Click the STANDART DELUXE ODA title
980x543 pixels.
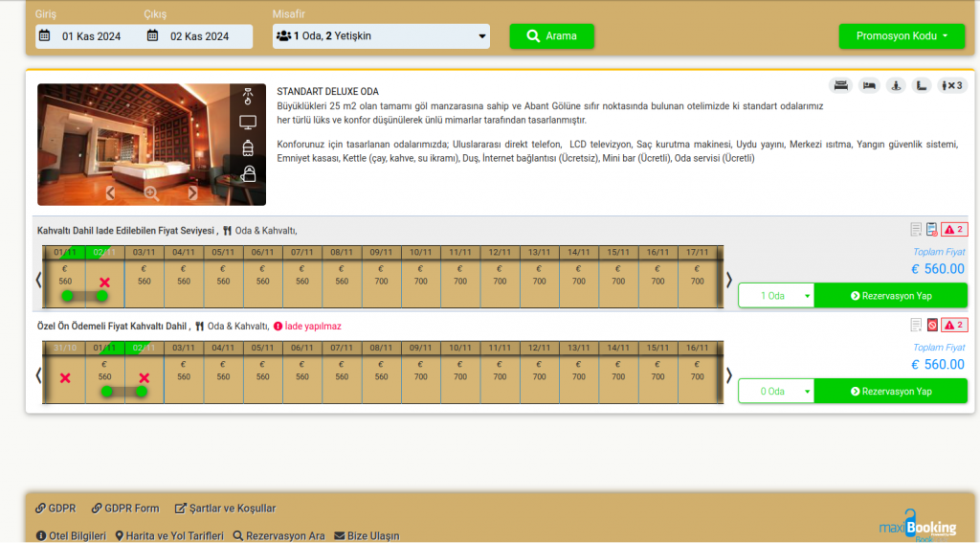pyautogui.click(x=327, y=91)
